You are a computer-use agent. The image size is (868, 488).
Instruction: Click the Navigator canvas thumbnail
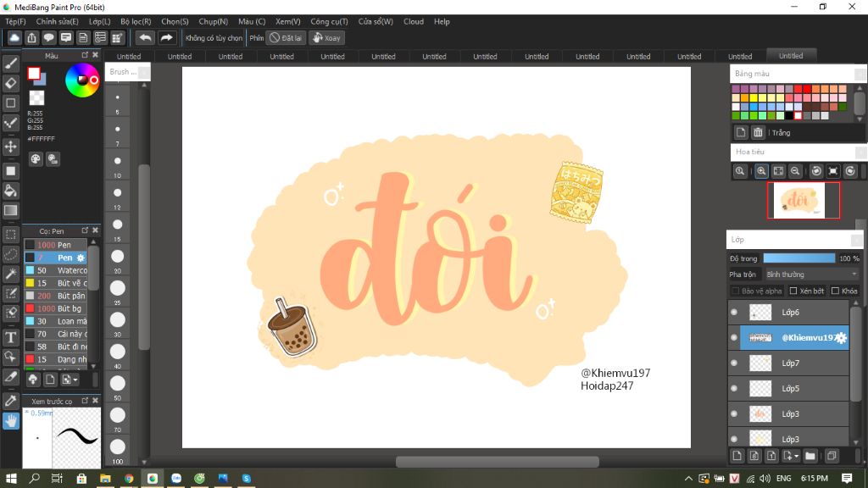tap(803, 200)
